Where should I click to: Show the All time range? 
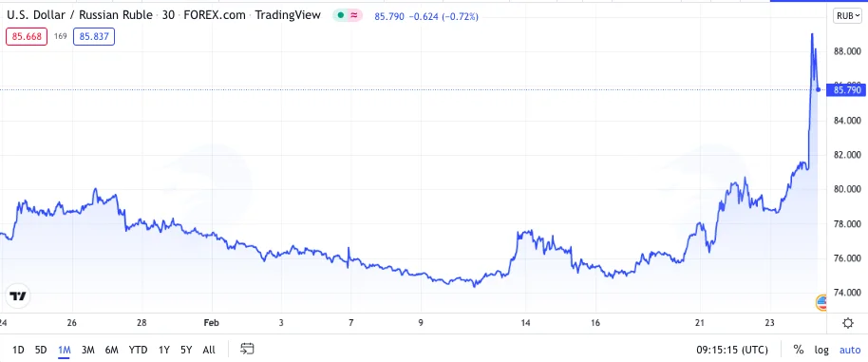pyautogui.click(x=209, y=350)
